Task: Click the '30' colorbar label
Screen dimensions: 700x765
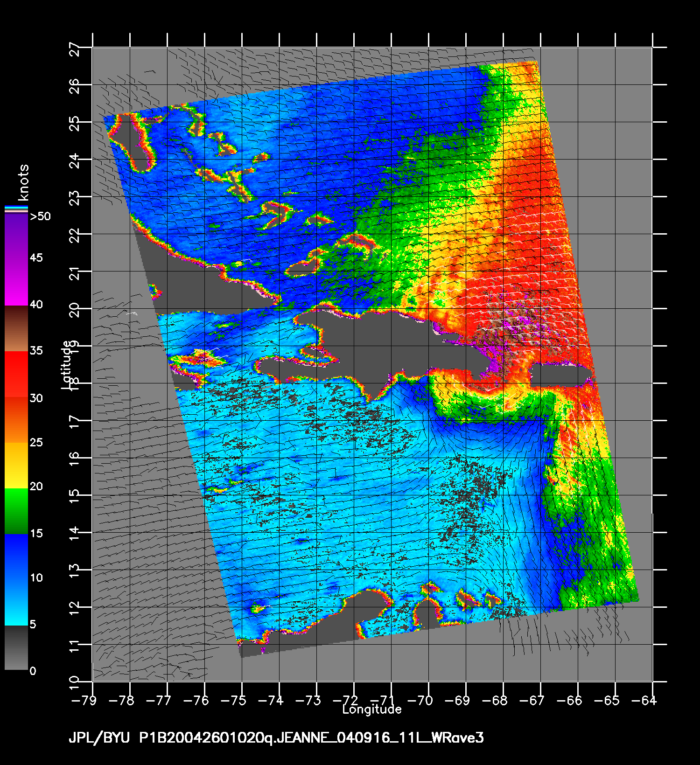Action: (36, 398)
